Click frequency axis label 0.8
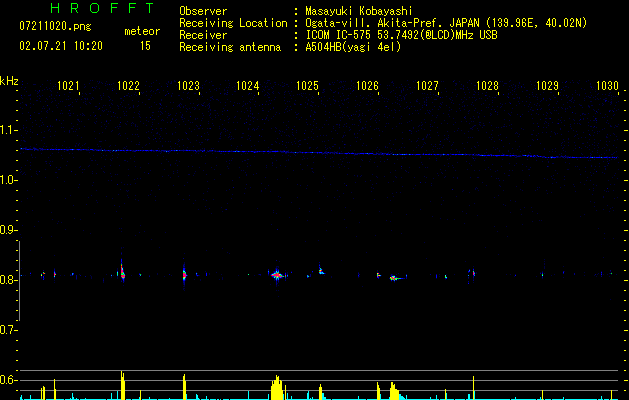 click(8, 280)
